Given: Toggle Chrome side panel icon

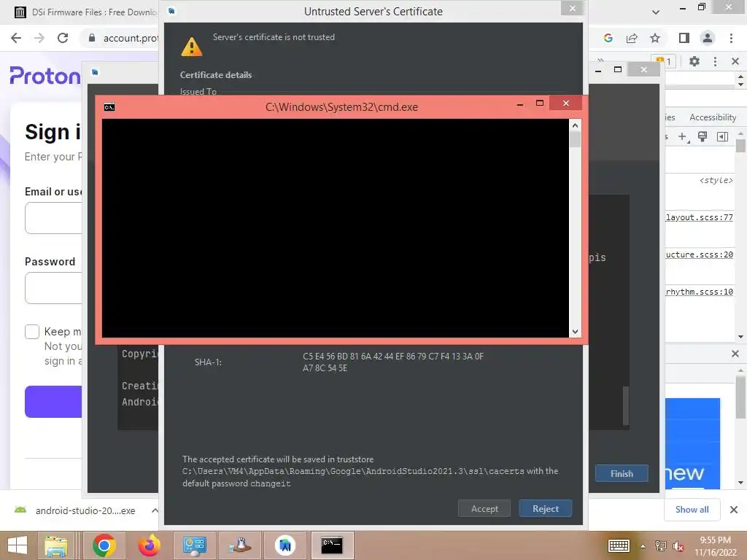Looking at the screenshot, I should pyautogui.click(x=684, y=38).
